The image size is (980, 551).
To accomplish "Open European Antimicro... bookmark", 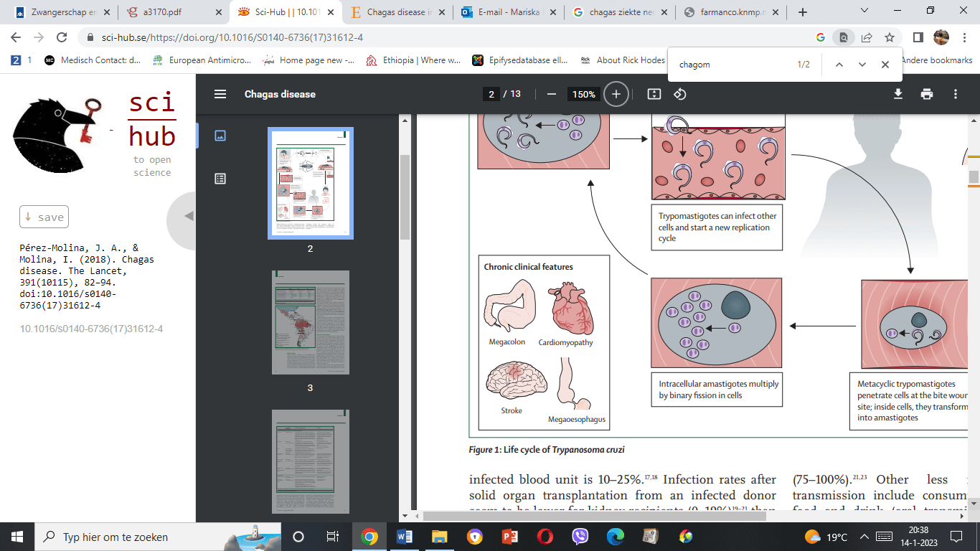I will [x=200, y=60].
